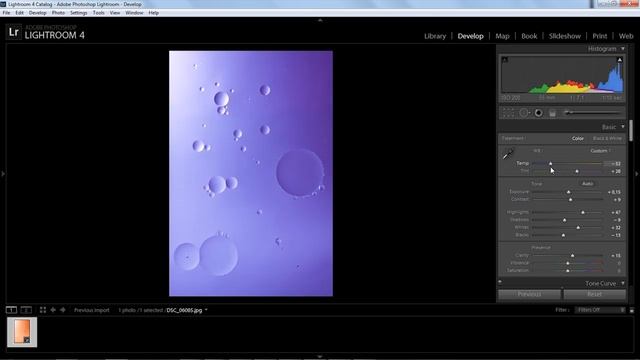Switch to the Slideshow module
640x360 pixels.
[565, 36]
